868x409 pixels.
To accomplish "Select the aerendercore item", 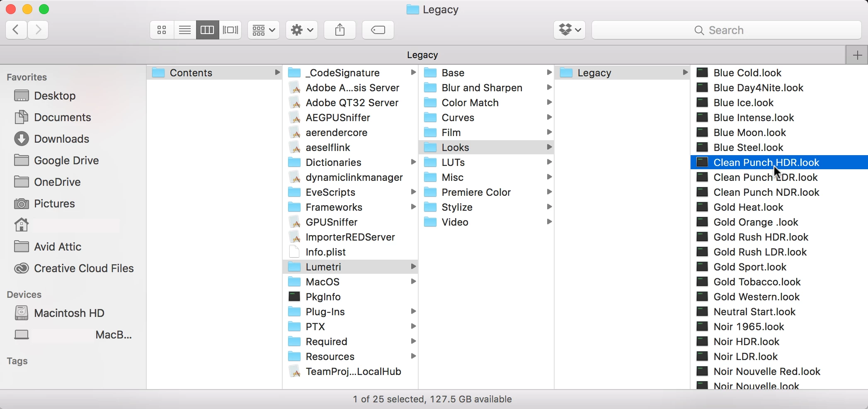I will (351, 132).
